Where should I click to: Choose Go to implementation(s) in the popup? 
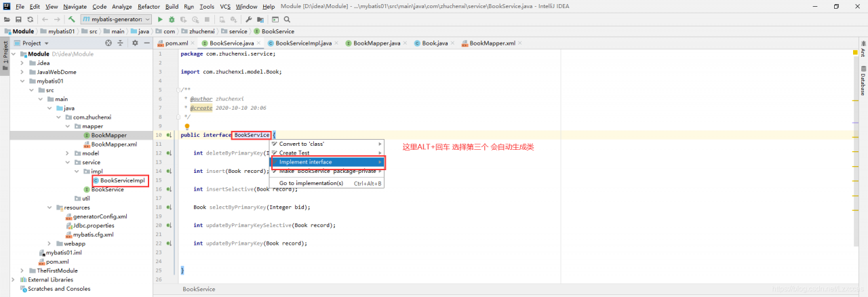[x=327, y=183]
